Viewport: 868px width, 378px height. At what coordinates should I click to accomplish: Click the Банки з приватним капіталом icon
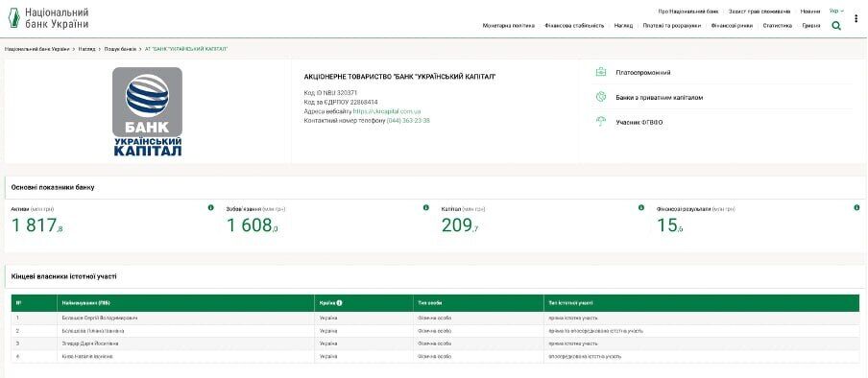point(601,97)
